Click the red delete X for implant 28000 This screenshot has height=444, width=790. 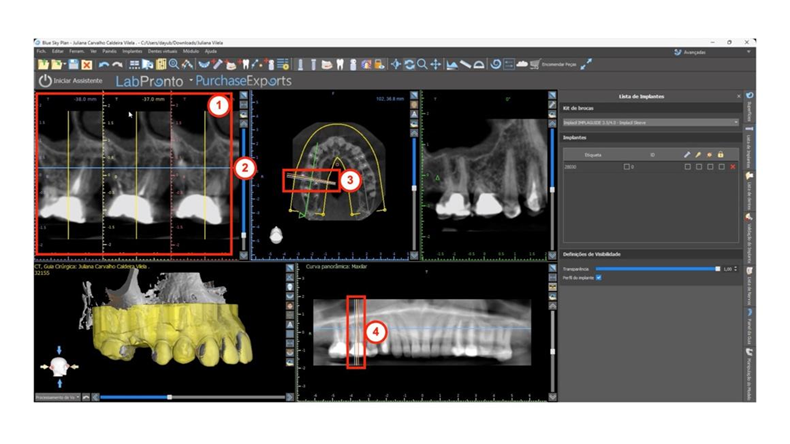tap(733, 166)
